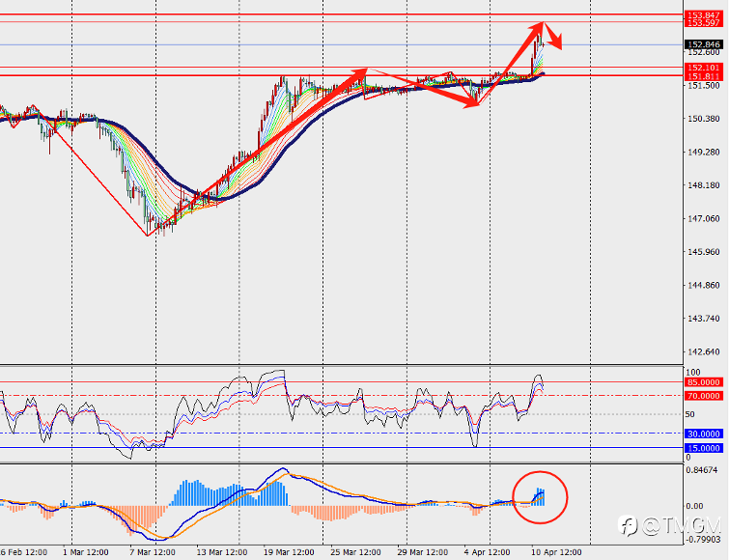The width and height of the screenshot is (729, 560).
Task: Click the 4 Apr 12:00 time axis label
Action: click(487, 552)
